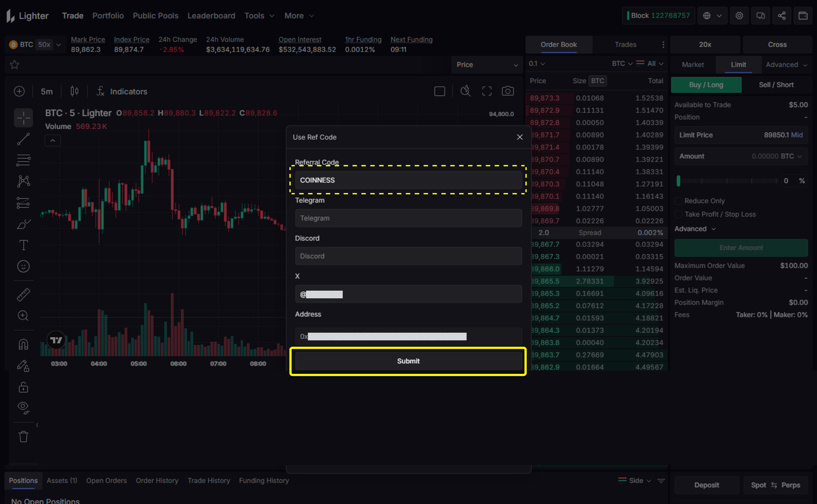Open the Indicators menu on chart
Viewport: 817px width, 504px height.
click(122, 91)
